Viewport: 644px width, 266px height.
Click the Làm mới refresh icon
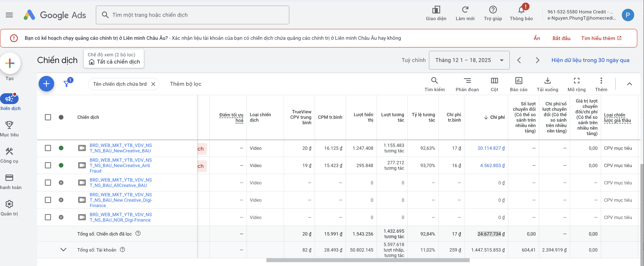[x=465, y=10]
